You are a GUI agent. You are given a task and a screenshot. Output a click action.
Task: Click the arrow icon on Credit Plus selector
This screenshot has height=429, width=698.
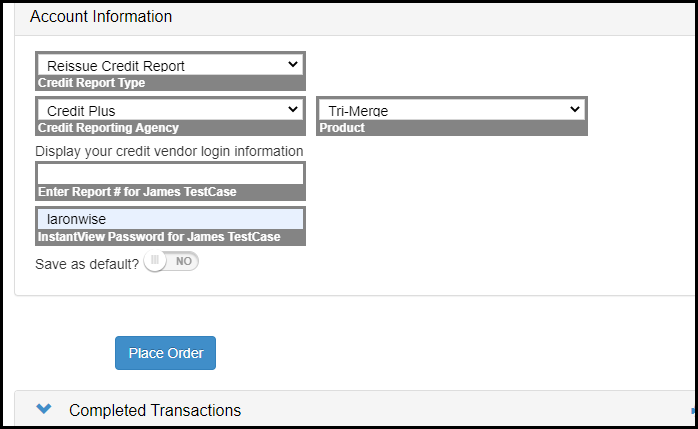(292, 109)
